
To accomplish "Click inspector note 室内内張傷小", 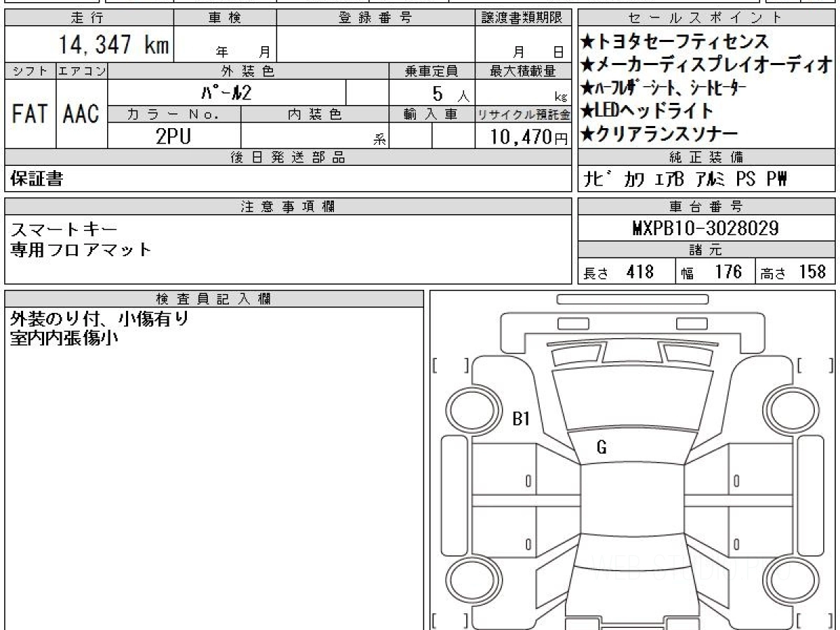I will point(64,339).
